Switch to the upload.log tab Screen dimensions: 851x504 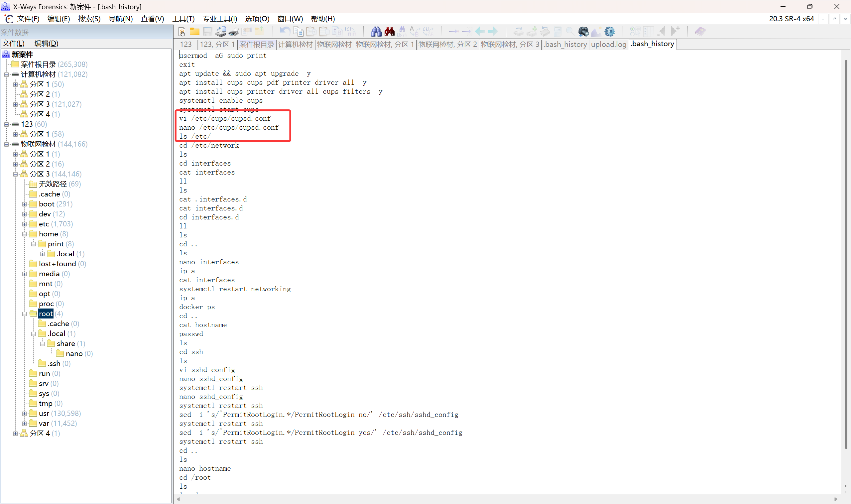pyautogui.click(x=608, y=44)
